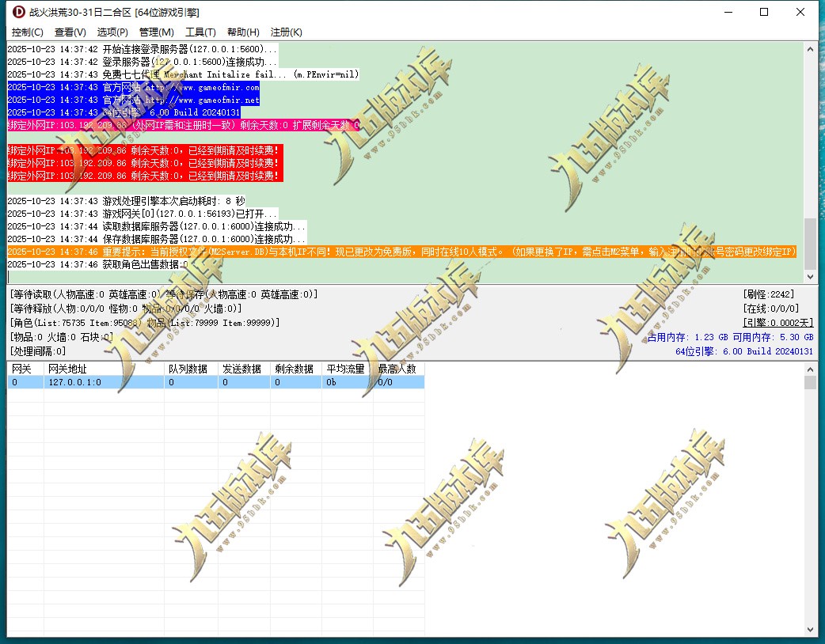Open the 控制(C) menu
This screenshot has height=644, width=825.
click(28, 32)
